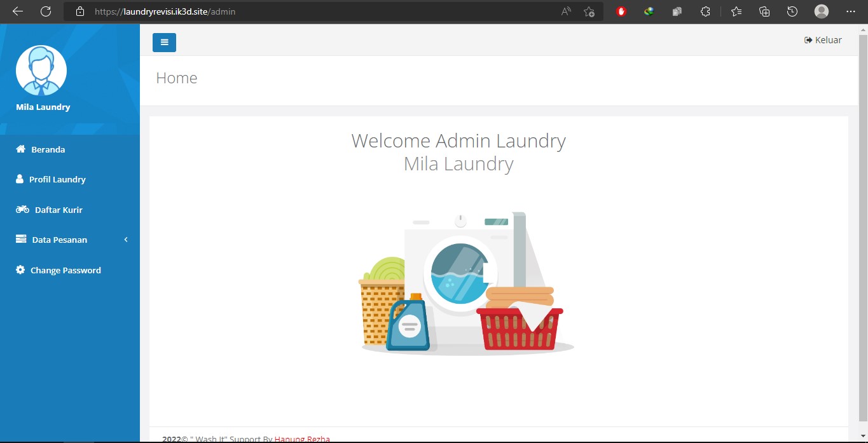Click the gear icon beside Change Password

[20, 270]
